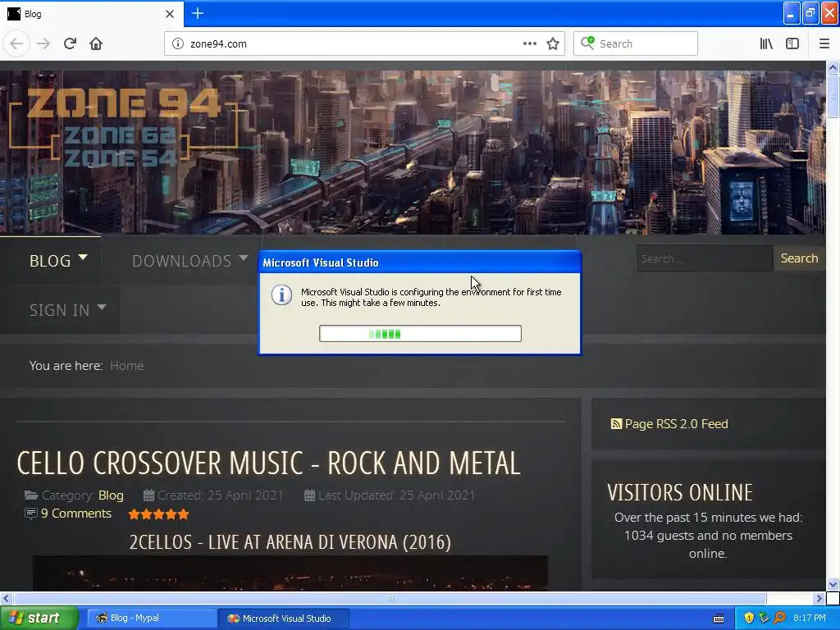The image size is (840, 630).
Task: Click the website search input box
Action: point(705,258)
